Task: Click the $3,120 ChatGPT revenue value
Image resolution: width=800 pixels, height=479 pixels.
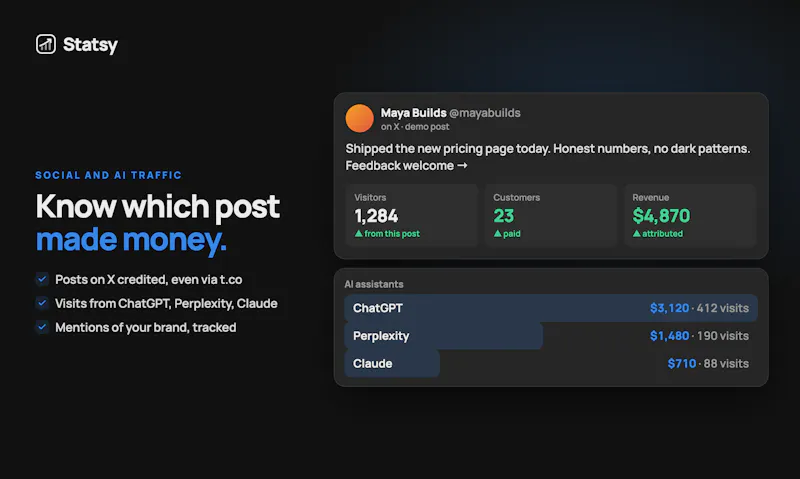Action: pos(669,308)
